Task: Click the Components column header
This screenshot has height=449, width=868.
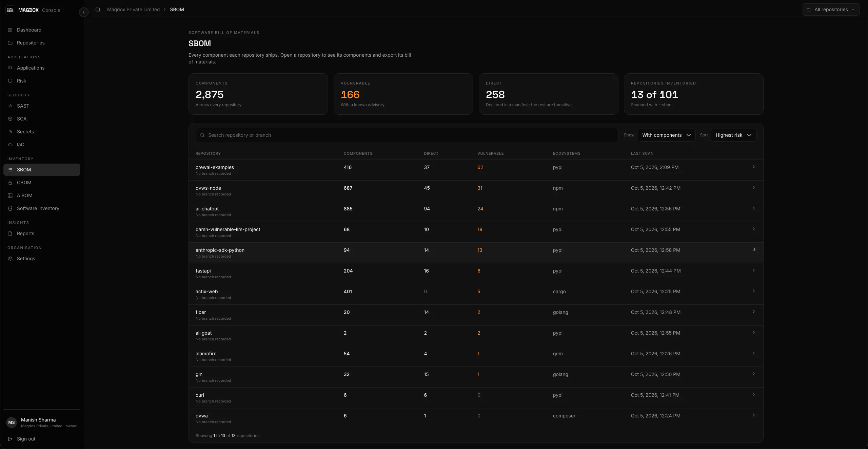Action: [358, 153]
